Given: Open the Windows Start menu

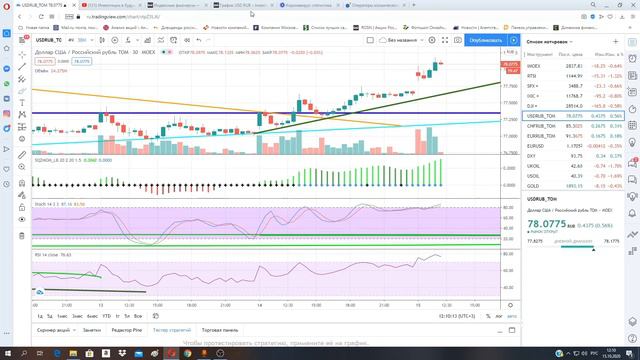Looking at the screenshot, I should pos(7,353).
